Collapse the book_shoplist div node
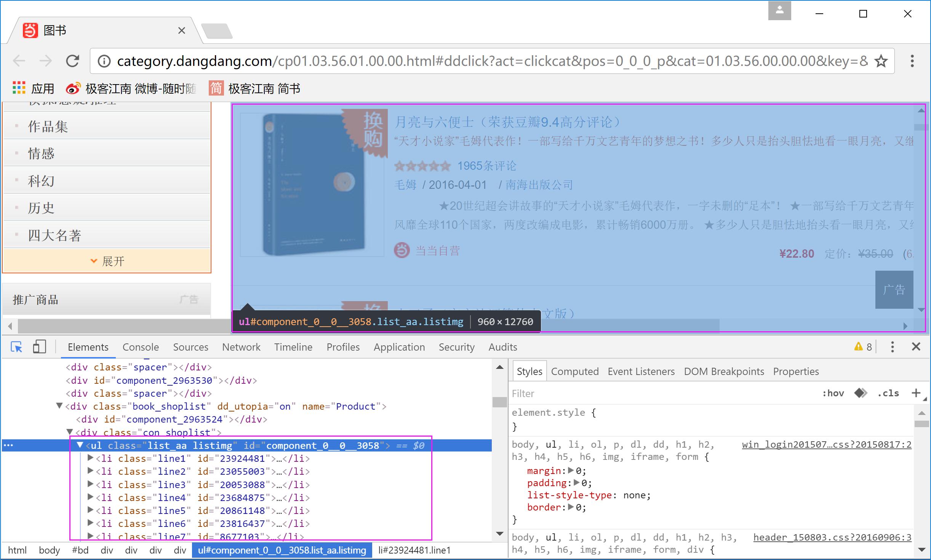This screenshot has width=931, height=560. coord(59,406)
